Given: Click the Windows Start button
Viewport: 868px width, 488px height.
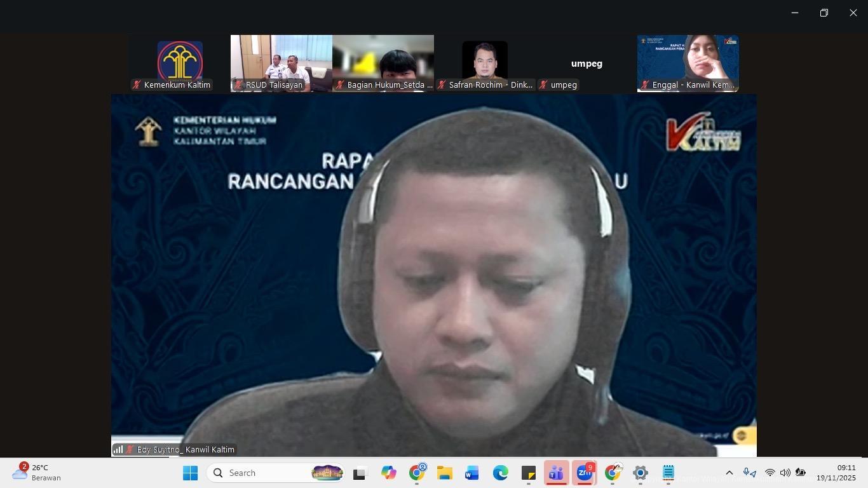Looking at the screenshot, I should tap(190, 473).
